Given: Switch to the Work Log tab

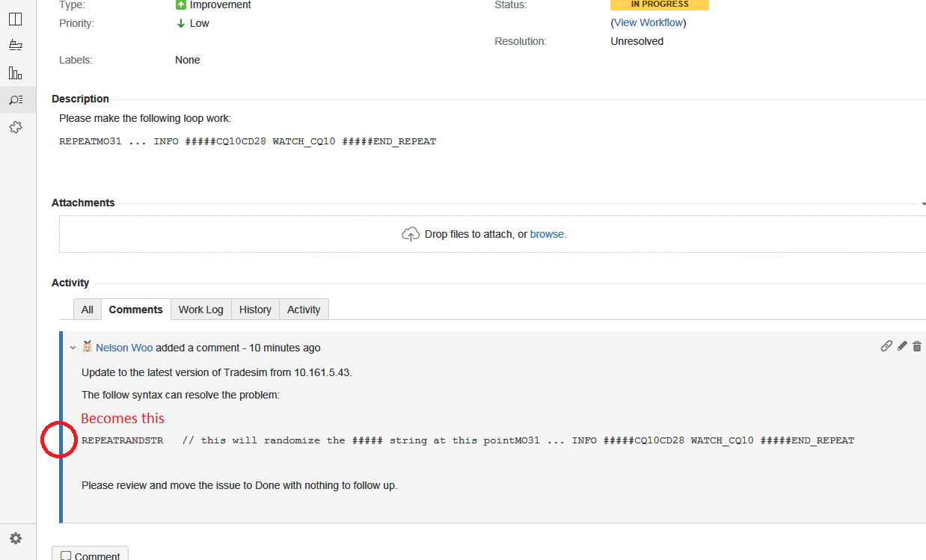Looking at the screenshot, I should (x=200, y=310).
